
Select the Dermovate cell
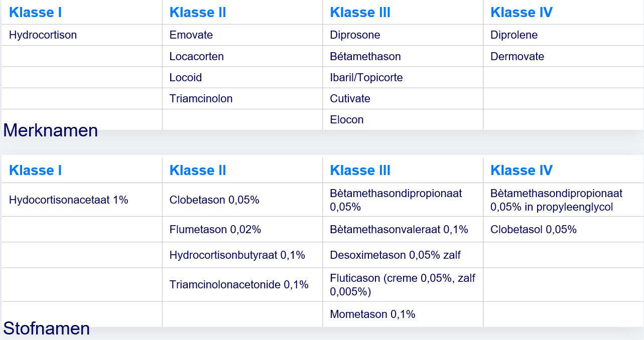518,56
